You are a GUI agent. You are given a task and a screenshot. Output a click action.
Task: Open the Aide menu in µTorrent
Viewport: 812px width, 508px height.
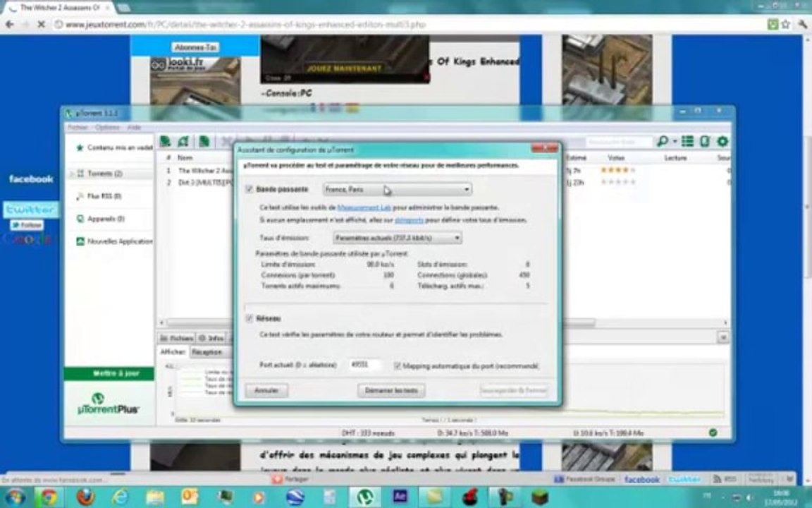pyautogui.click(x=134, y=127)
